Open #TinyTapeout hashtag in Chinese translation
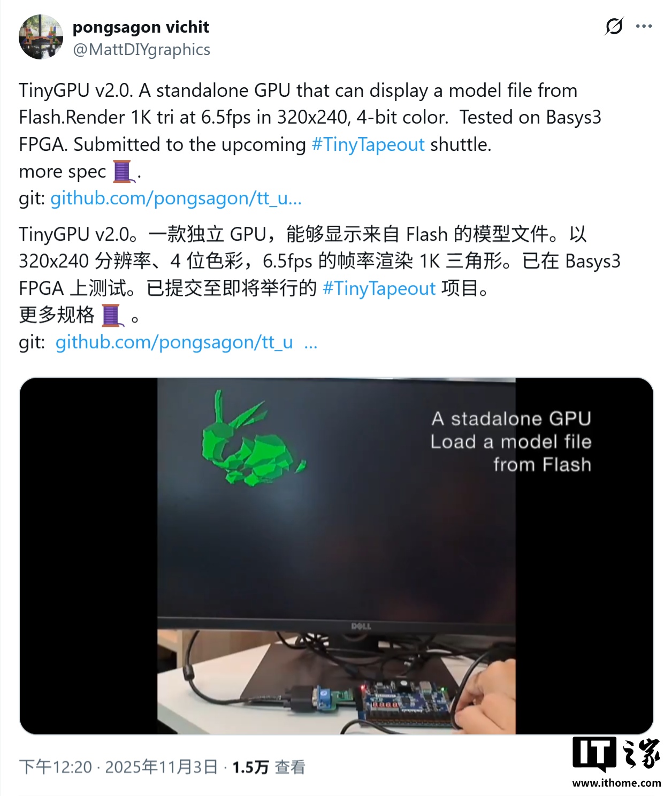 pyautogui.click(x=379, y=288)
